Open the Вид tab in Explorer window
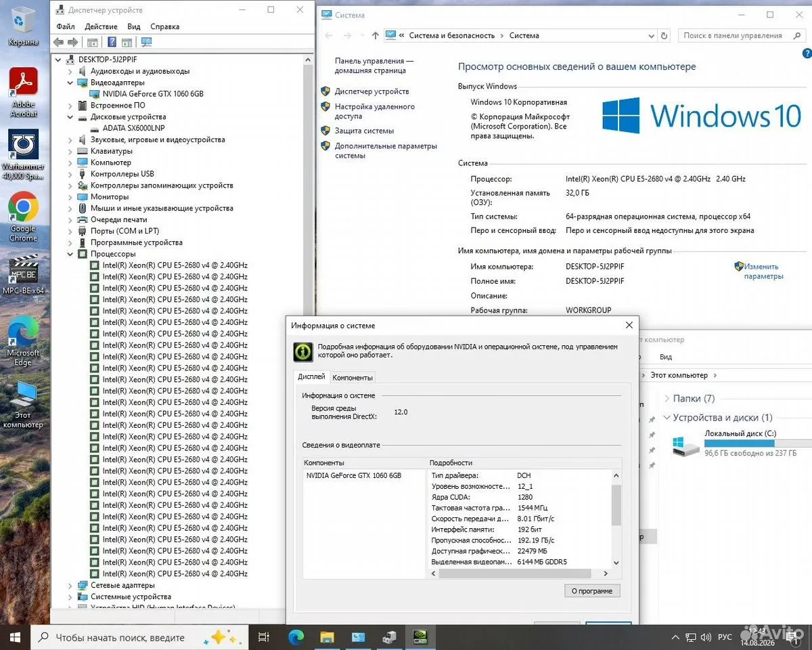 [x=666, y=357]
